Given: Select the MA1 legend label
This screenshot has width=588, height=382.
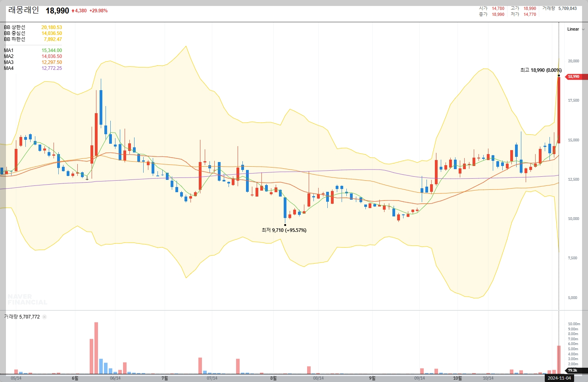Looking at the screenshot, I should click(x=9, y=50).
